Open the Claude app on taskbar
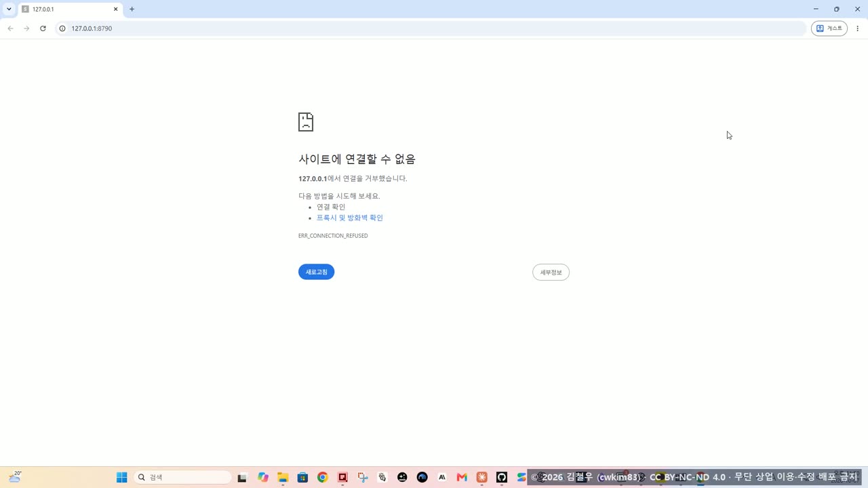Image resolution: width=868 pixels, height=488 pixels. point(482,477)
